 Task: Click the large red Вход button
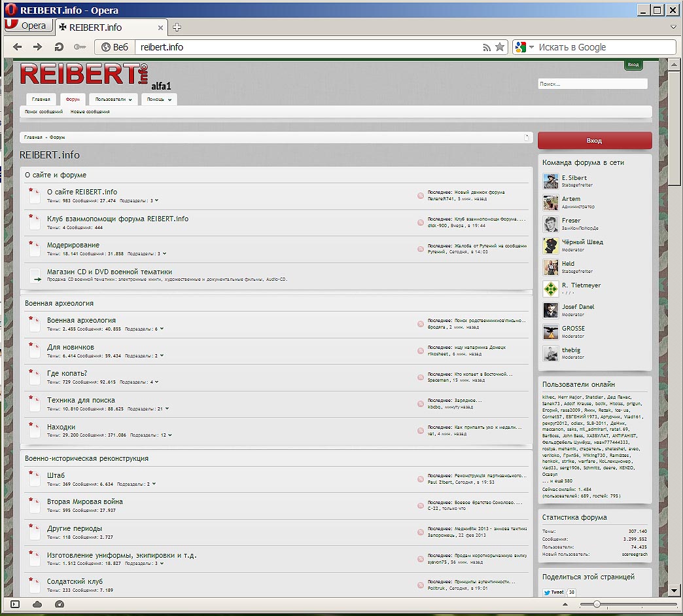click(x=595, y=140)
